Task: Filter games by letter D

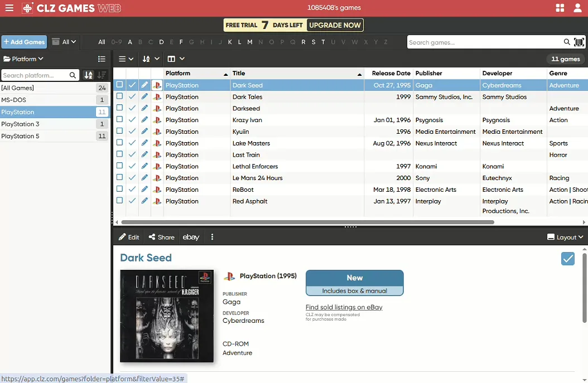Action: tap(161, 42)
